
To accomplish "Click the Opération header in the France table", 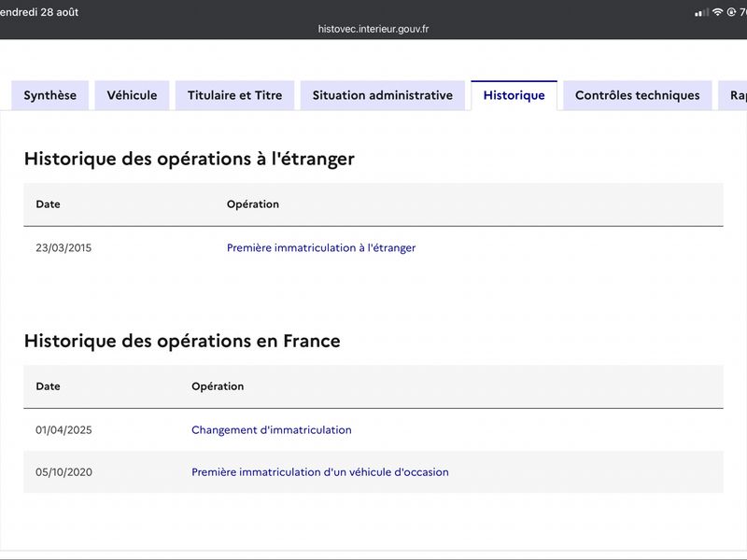I will [x=218, y=386].
